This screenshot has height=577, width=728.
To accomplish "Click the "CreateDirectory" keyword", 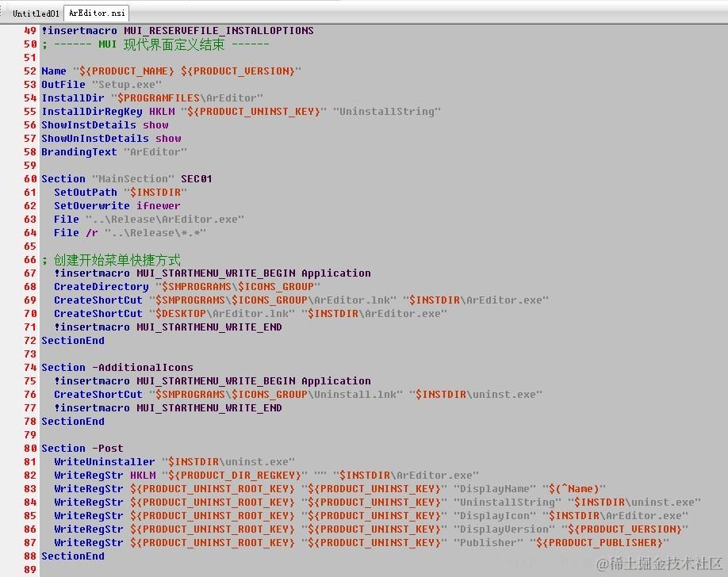I will pyautogui.click(x=102, y=286).
